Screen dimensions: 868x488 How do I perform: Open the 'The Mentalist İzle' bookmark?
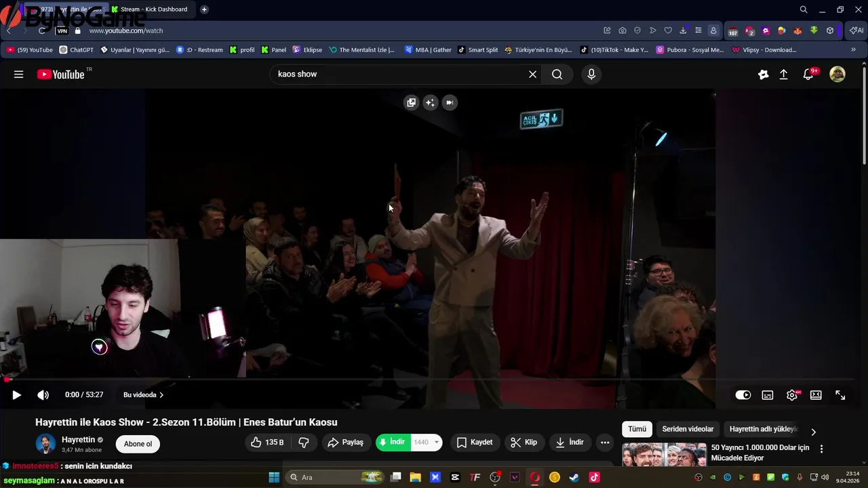(361, 49)
